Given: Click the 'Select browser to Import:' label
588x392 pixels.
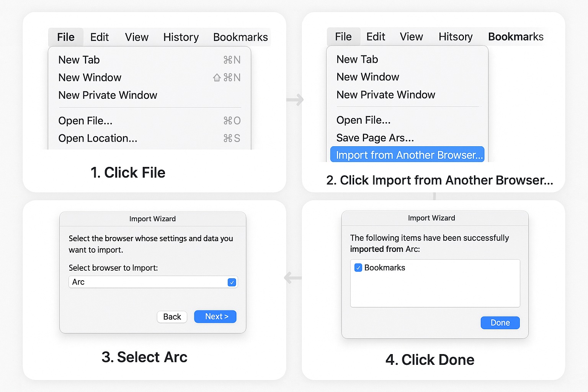Looking at the screenshot, I should [113, 268].
